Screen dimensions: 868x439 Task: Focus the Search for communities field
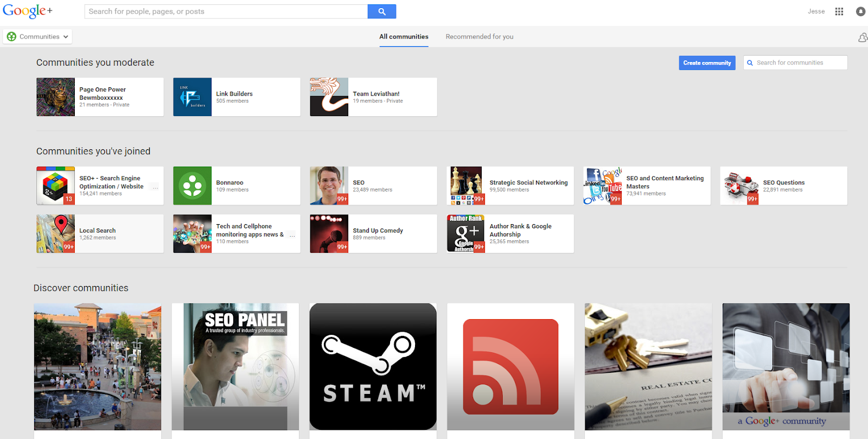coord(795,63)
